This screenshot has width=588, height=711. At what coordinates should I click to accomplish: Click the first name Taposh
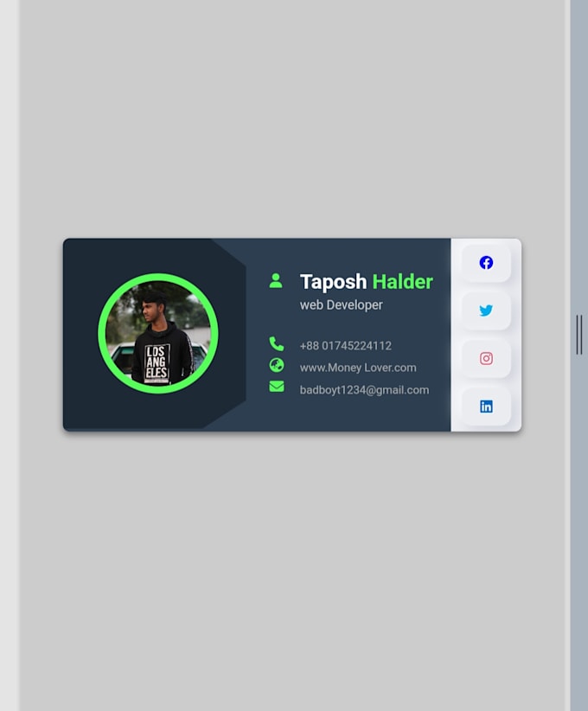333,282
